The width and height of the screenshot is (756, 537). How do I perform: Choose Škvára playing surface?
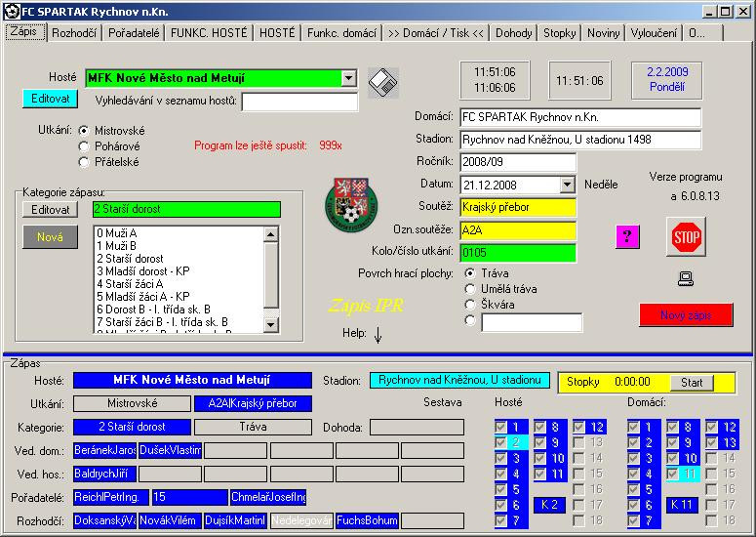(470, 305)
